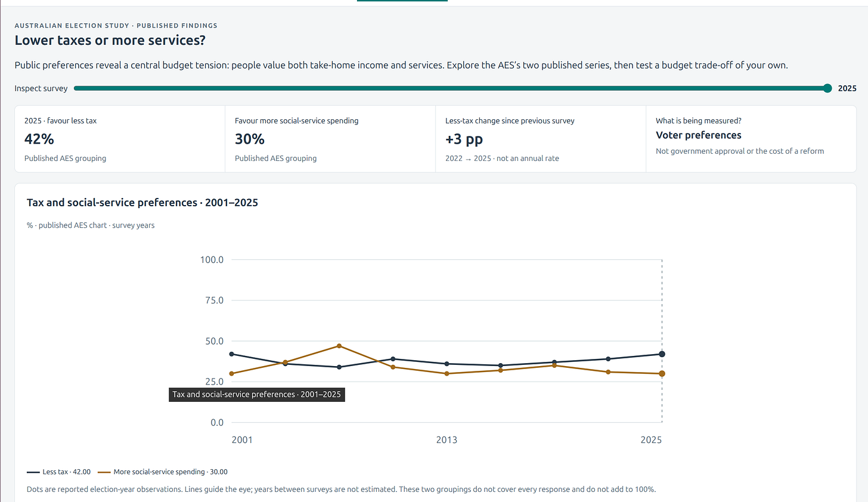Click the Inspect survey slider handle

tap(827, 88)
